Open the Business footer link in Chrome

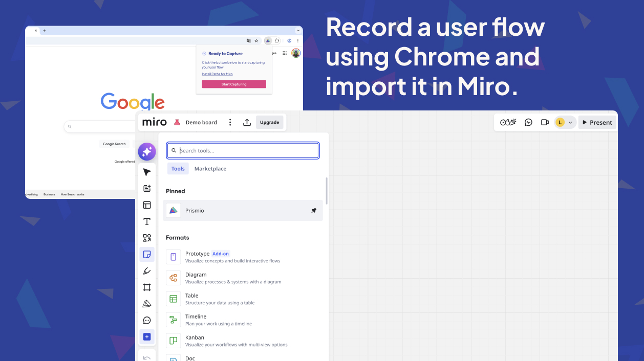tap(49, 194)
